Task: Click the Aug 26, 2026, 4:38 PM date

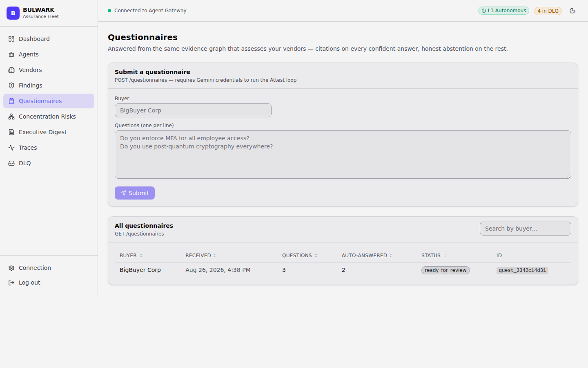Action: 218,270
